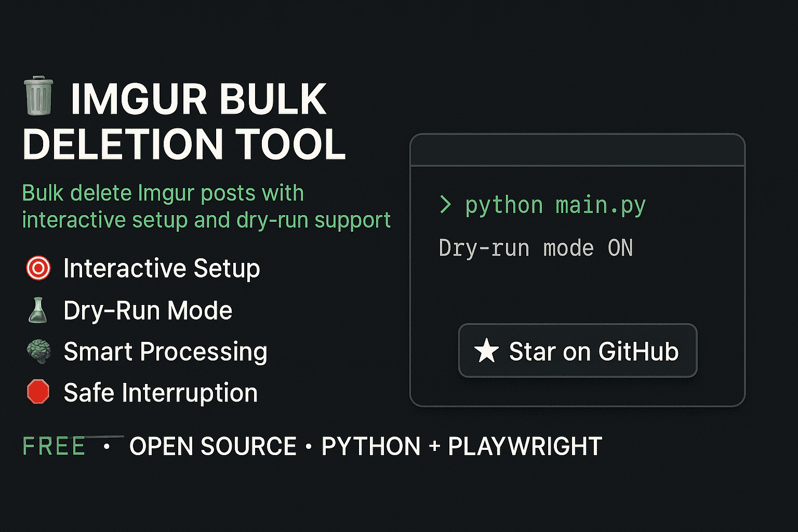Select the Dry-Run Mode feature label
The height and width of the screenshot is (532, 798).
[x=148, y=311]
